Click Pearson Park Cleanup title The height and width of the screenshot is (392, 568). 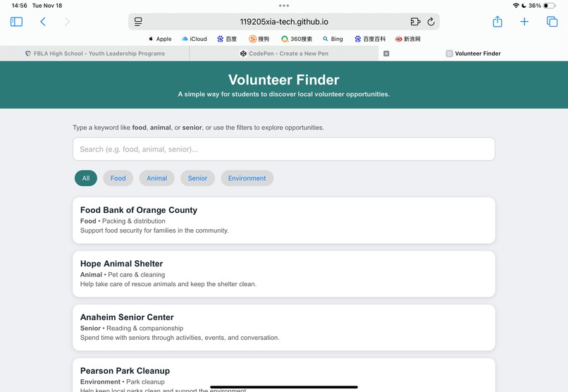[x=125, y=371]
